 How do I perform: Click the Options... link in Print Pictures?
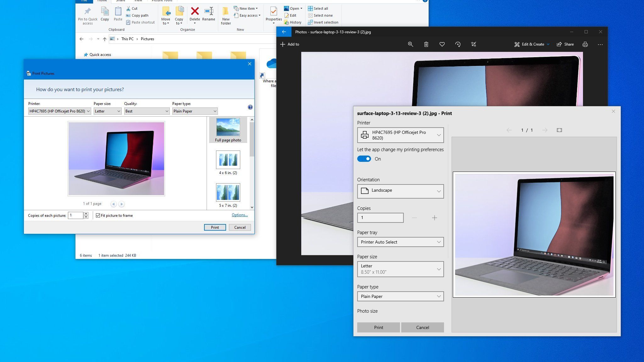pyautogui.click(x=240, y=215)
